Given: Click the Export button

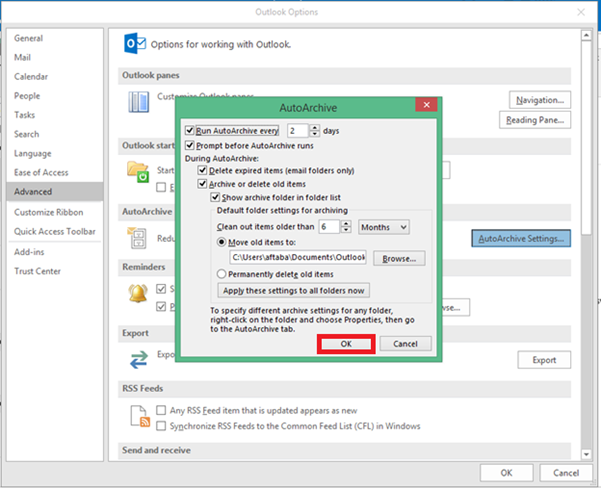Looking at the screenshot, I should click(x=544, y=360).
